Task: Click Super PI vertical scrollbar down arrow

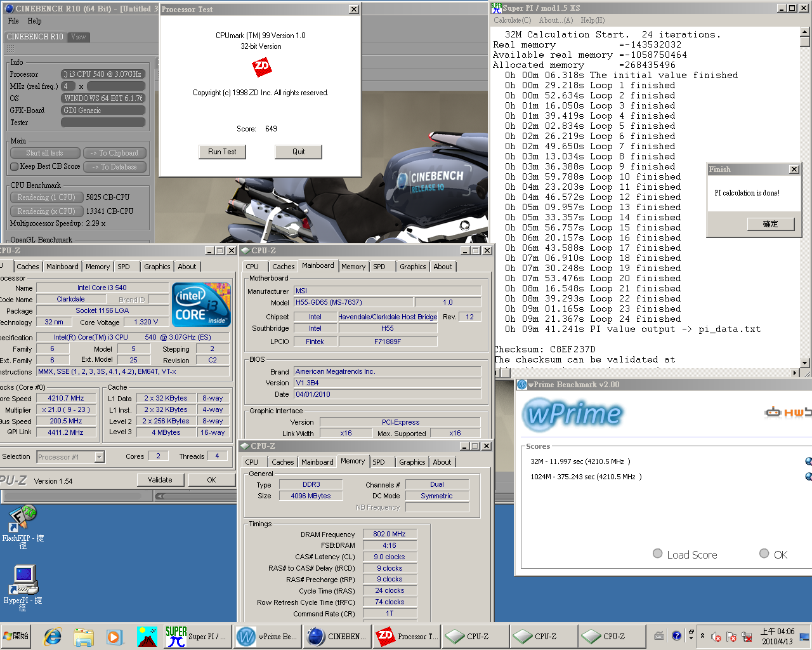Action: pos(805,363)
